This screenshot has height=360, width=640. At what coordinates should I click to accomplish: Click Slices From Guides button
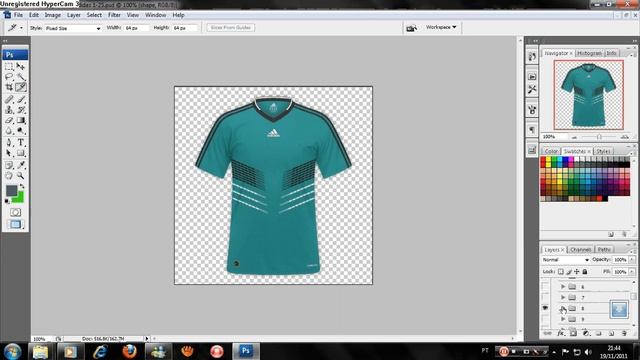coord(231,27)
